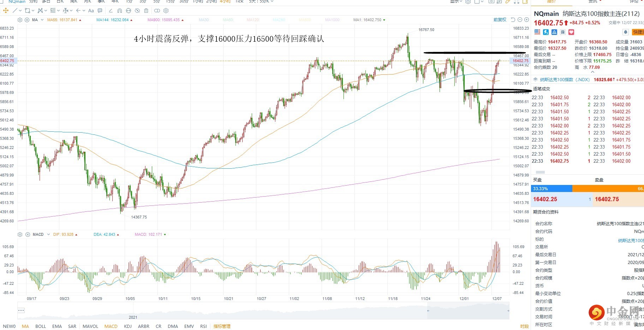The width and height of the screenshot is (644, 330).
Task: Zoom in chart with plus icon
Action: tap(526, 20)
